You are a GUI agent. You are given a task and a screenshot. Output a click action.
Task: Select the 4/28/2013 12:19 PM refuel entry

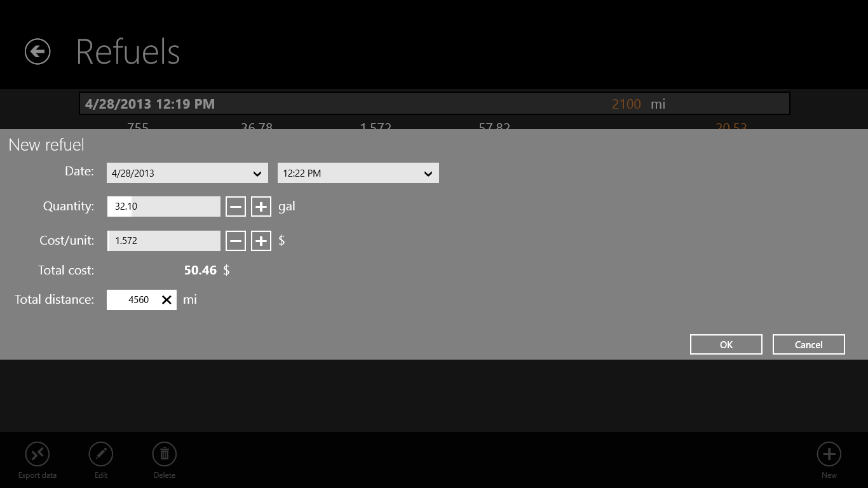pos(435,104)
